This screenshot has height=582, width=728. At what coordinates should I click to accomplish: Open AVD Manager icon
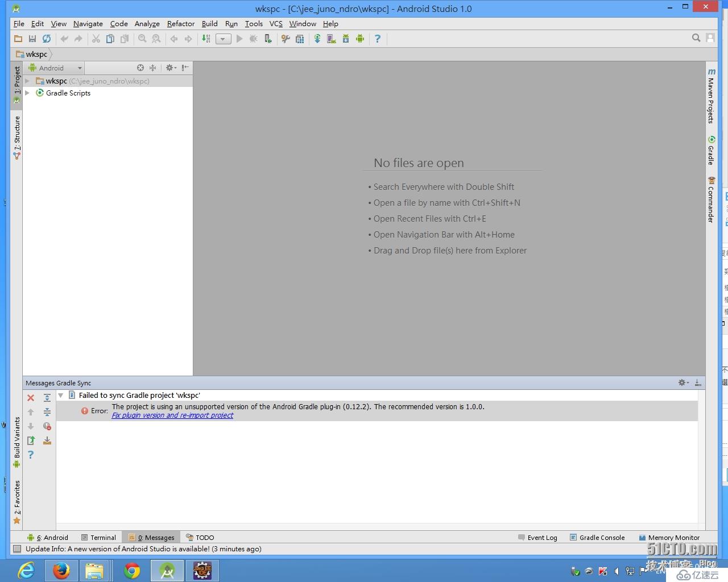332,39
